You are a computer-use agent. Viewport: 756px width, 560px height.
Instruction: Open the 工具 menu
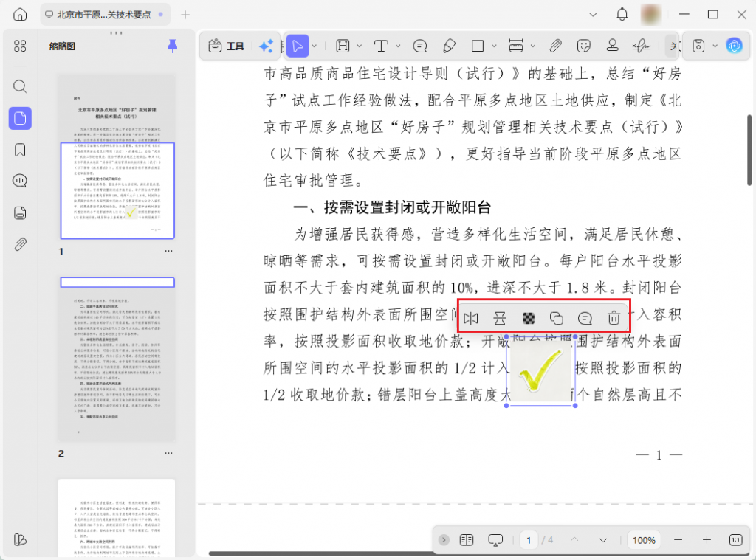coord(225,46)
